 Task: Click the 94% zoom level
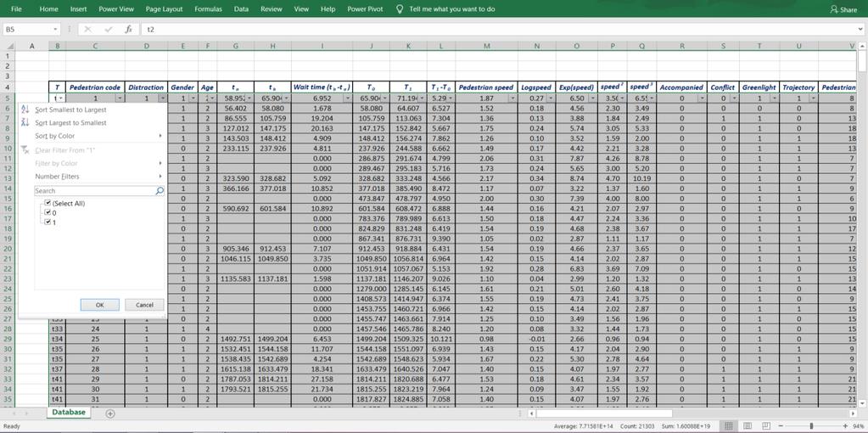coord(858,426)
